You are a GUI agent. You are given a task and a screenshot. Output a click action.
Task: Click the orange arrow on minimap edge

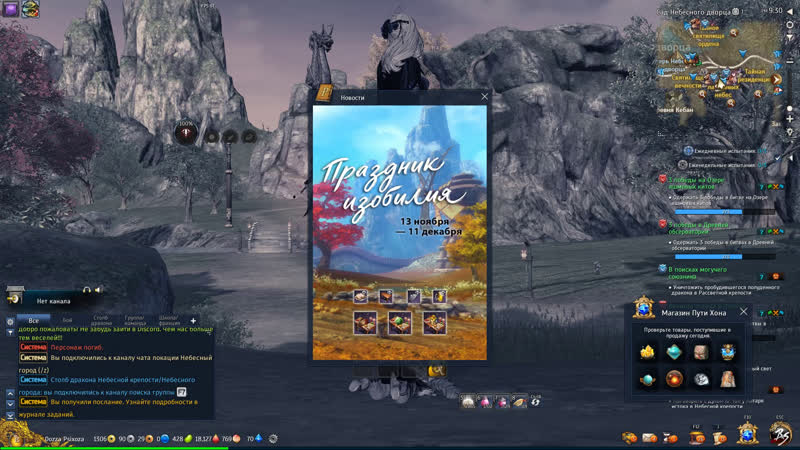pyautogui.click(x=777, y=79)
